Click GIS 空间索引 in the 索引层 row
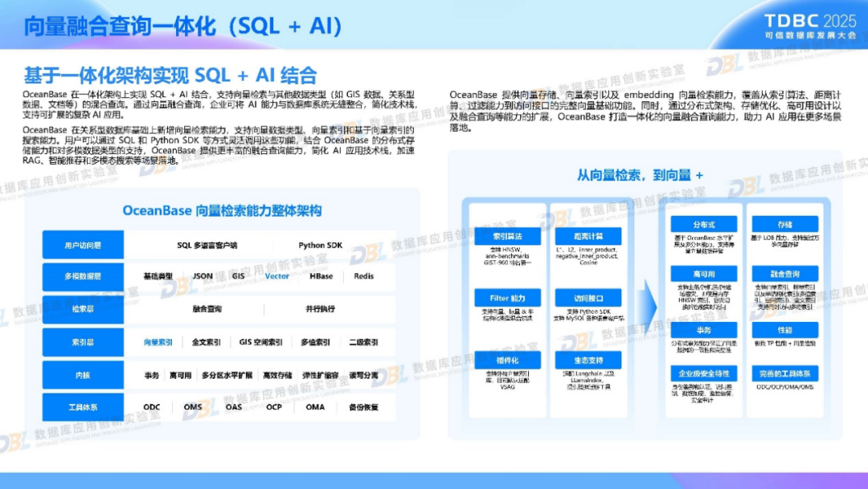Screen dimensions: 868x489 coord(260,342)
